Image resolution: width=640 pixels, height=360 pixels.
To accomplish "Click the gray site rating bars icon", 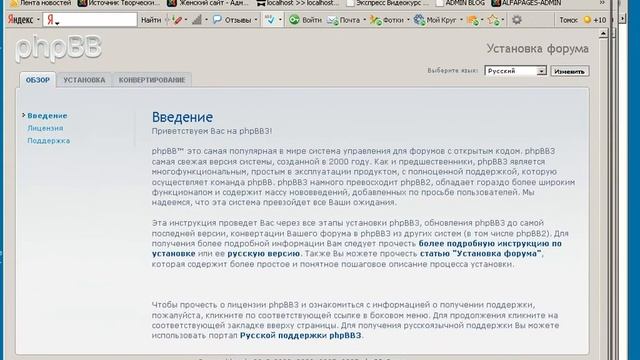I will [x=197, y=20].
